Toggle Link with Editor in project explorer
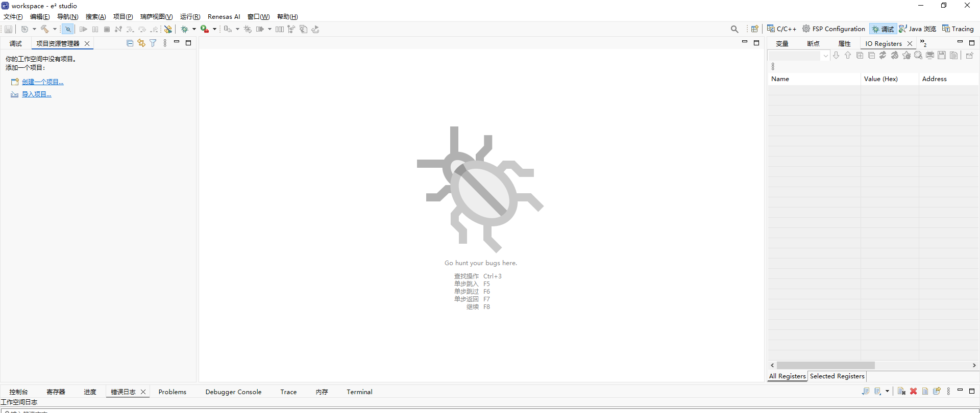 (141, 43)
